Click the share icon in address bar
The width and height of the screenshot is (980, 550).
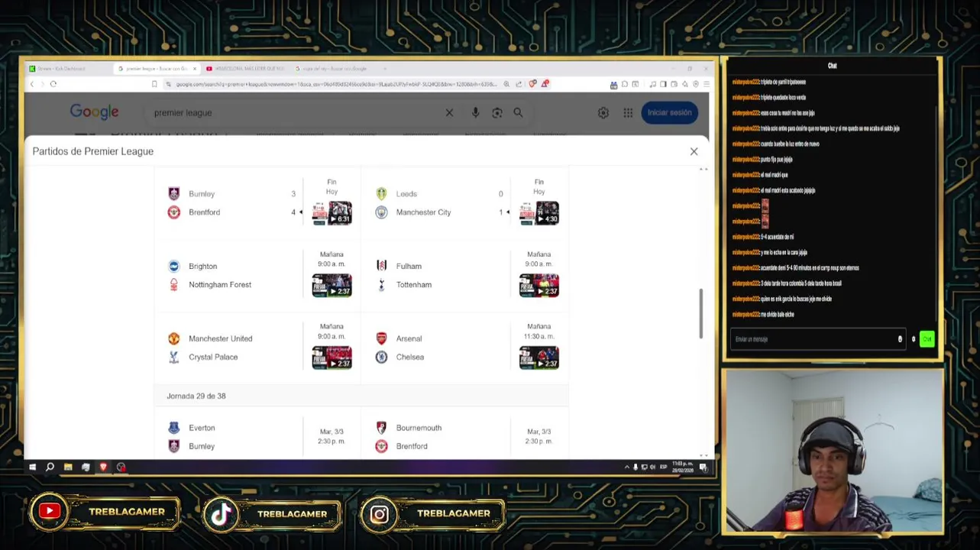point(519,84)
